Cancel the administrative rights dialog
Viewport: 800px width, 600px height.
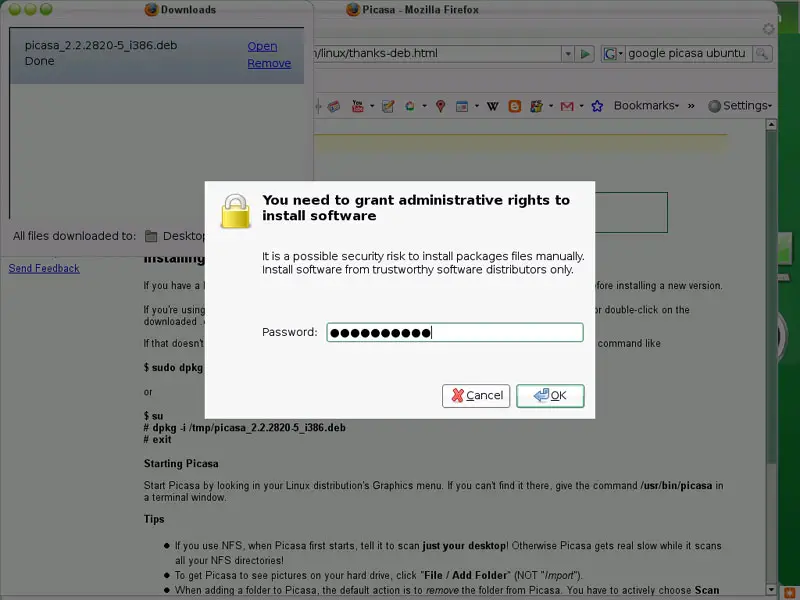click(x=476, y=395)
